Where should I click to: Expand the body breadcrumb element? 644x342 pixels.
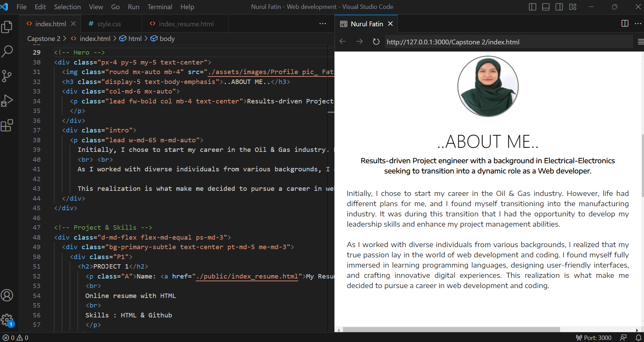[x=167, y=39]
